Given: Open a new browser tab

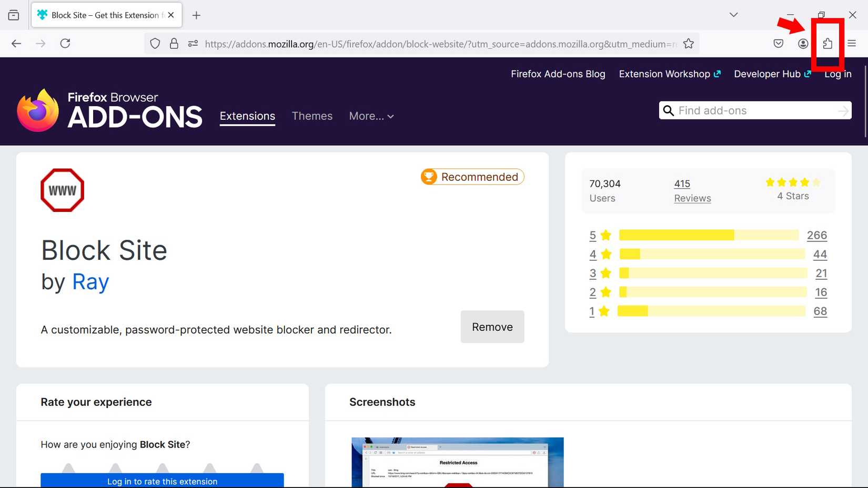Looking at the screenshot, I should [x=196, y=15].
